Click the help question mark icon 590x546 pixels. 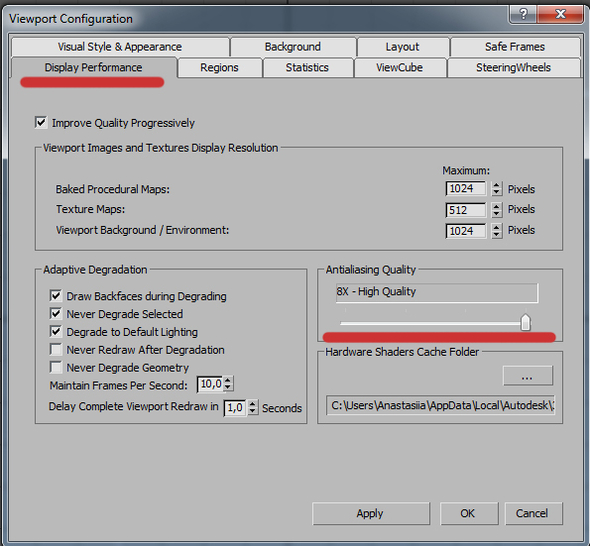(x=524, y=14)
